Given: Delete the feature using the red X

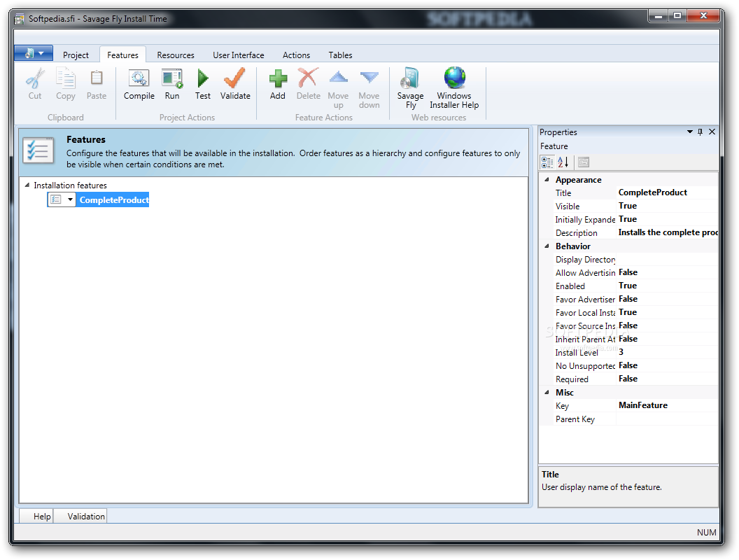Looking at the screenshot, I should pos(308,78).
